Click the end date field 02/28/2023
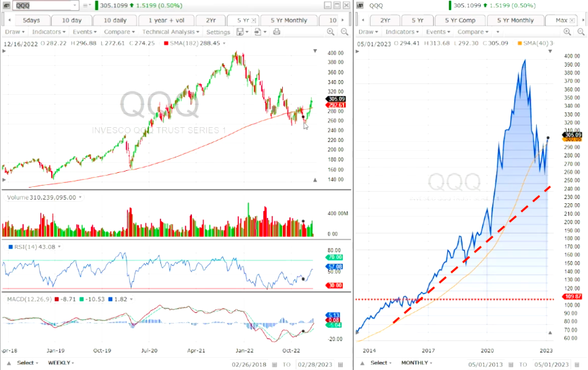This screenshot has width=588, height=370. click(x=315, y=365)
